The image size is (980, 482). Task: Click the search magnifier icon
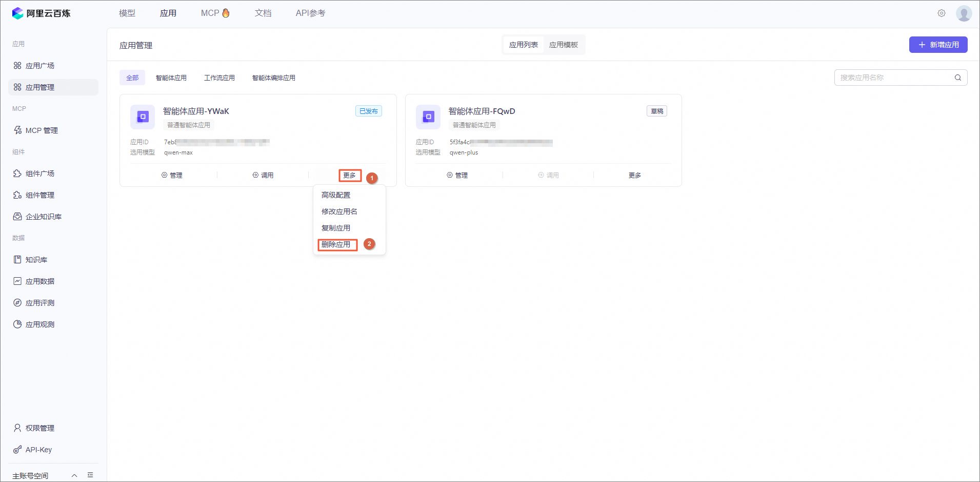[958, 78]
